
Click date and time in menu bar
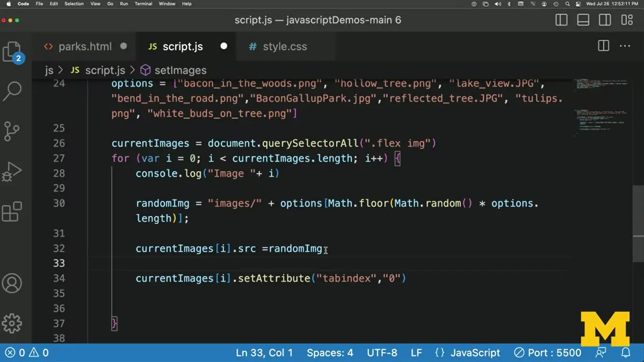(x=612, y=4)
